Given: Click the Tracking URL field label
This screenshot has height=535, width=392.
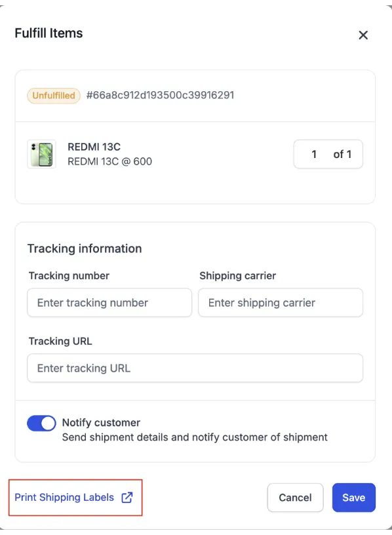Looking at the screenshot, I should point(60,341).
